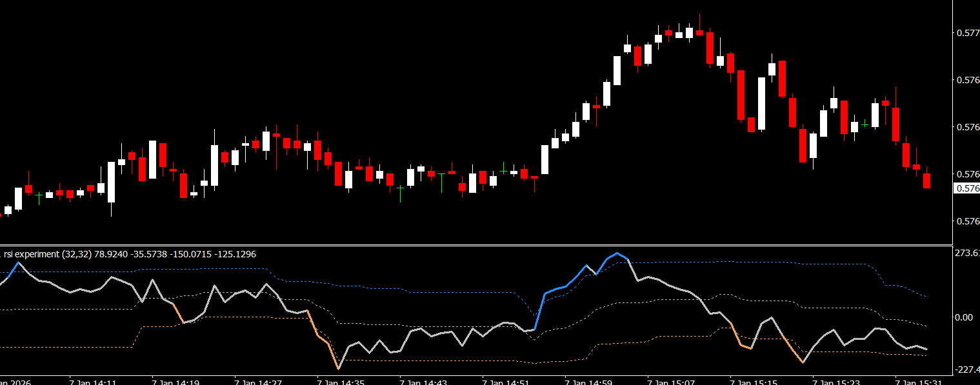Click the blue RSI peak in the indicator window
This screenshot has width=980, height=385.
(x=617, y=253)
